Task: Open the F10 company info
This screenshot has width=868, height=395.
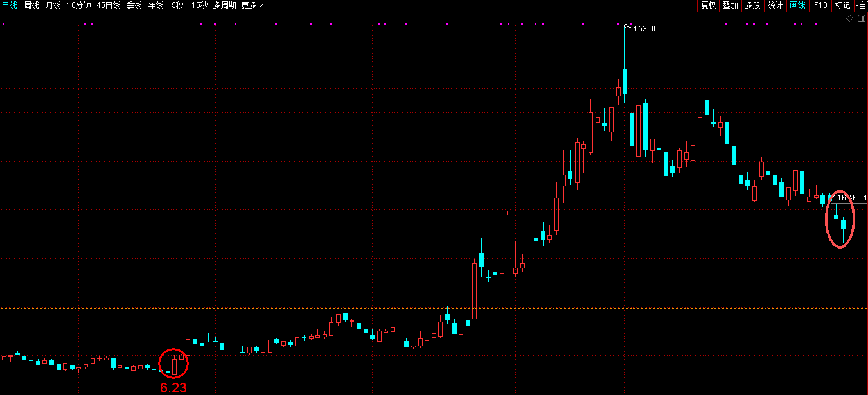Action: pyautogui.click(x=820, y=5)
